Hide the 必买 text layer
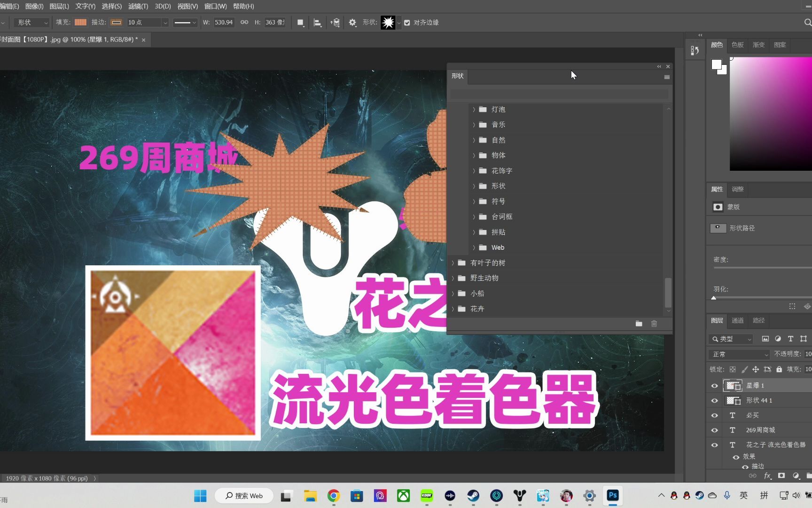 715,415
